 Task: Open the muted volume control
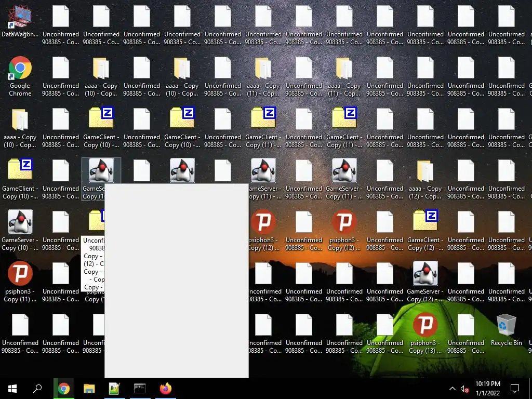tap(464, 389)
